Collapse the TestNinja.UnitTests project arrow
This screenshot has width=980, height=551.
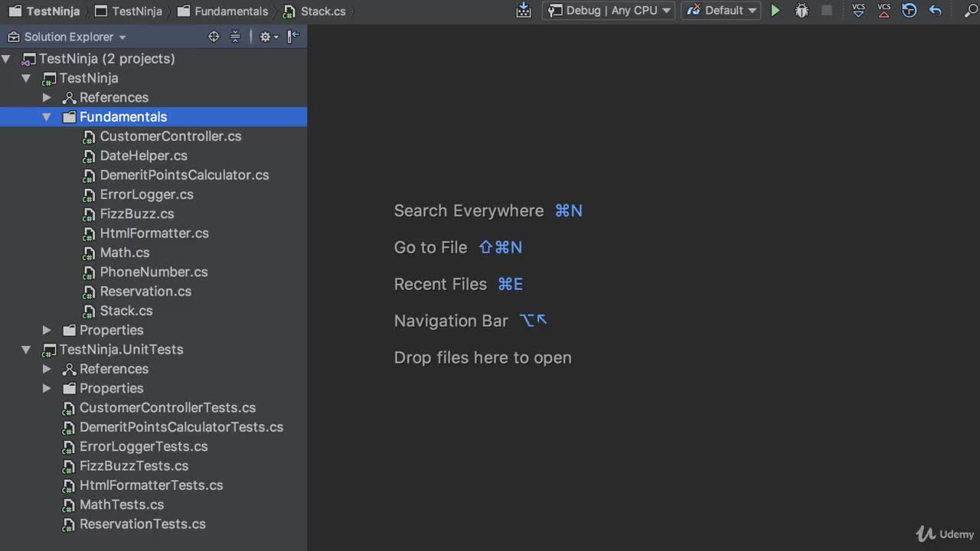(x=26, y=350)
